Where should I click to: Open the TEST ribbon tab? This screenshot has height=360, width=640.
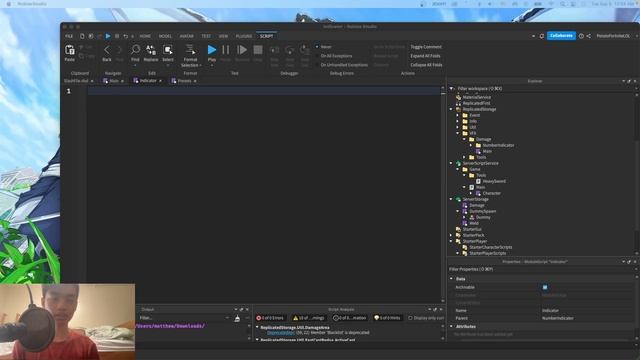pyautogui.click(x=206, y=36)
